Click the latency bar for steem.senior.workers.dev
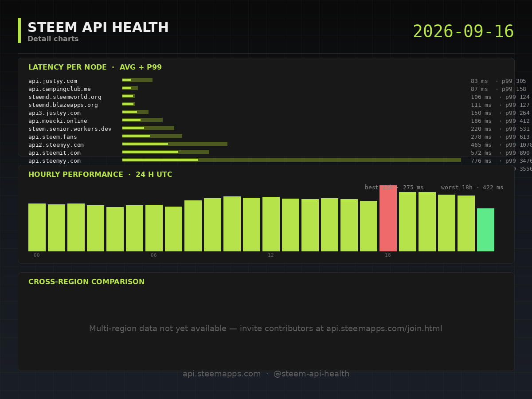Image resolution: width=532 pixels, height=399 pixels. click(x=148, y=128)
